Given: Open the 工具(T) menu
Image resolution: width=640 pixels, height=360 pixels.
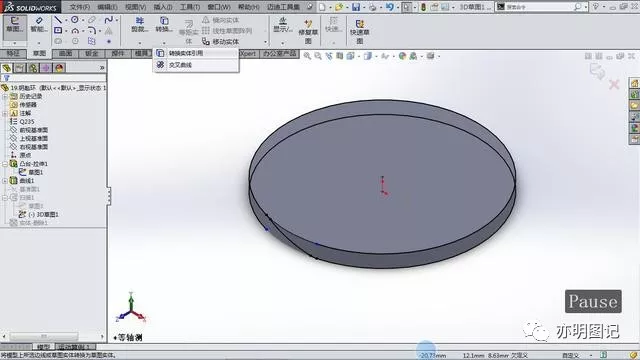Looking at the screenshot, I should tap(190, 7).
